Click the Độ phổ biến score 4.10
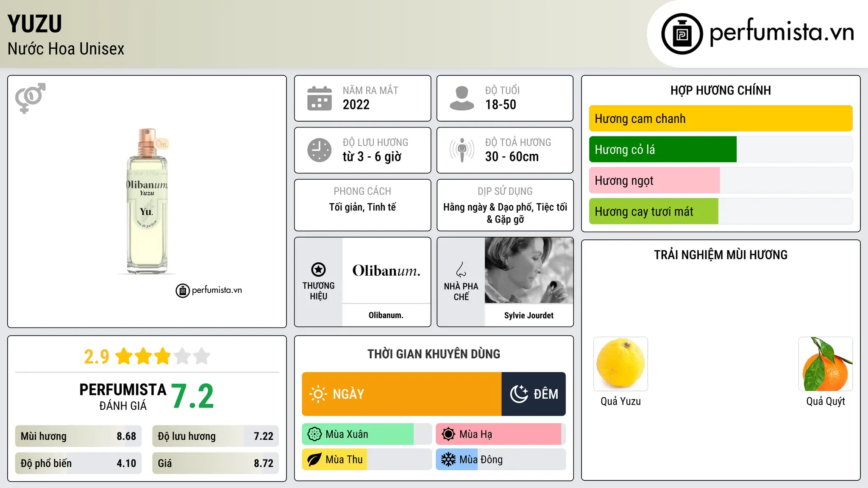Image resolution: width=868 pixels, height=488 pixels. 78,463
